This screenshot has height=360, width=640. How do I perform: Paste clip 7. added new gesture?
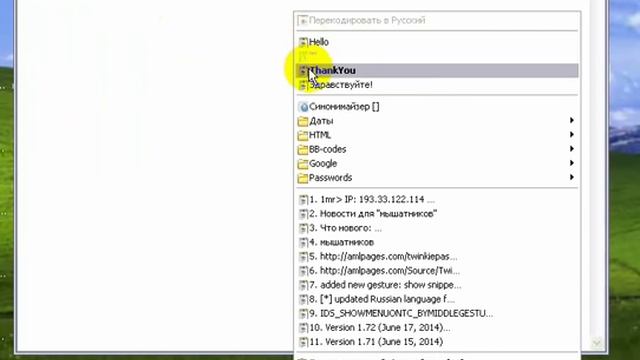tap(437, 285)
